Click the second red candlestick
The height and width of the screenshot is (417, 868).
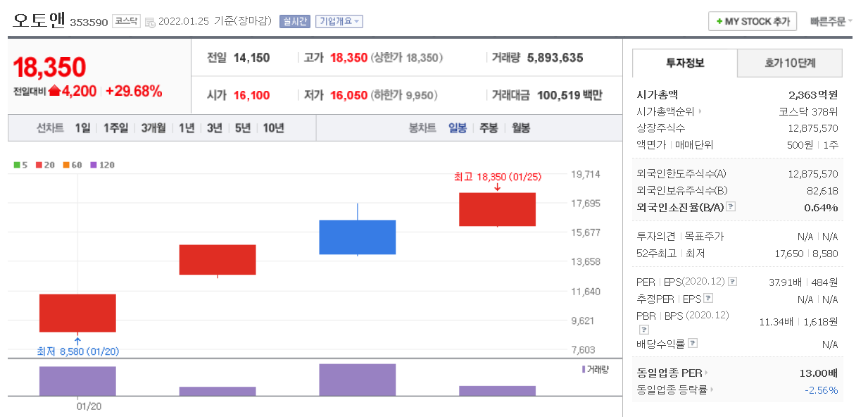tap(218, 260)
